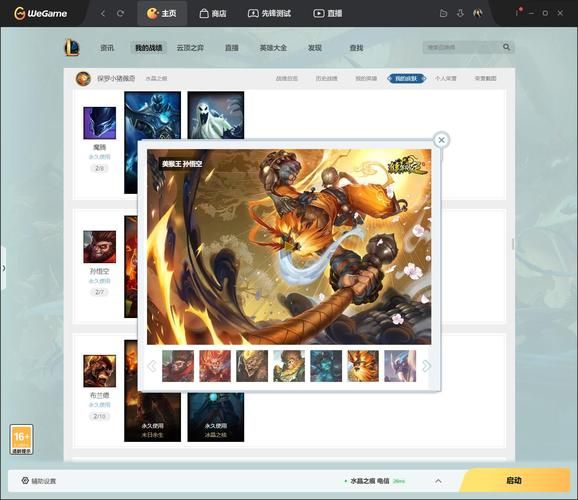The width and height of the screenshot is (578, 500).
Task: Click the League of Legends logo icon
Action: point(72,48)
